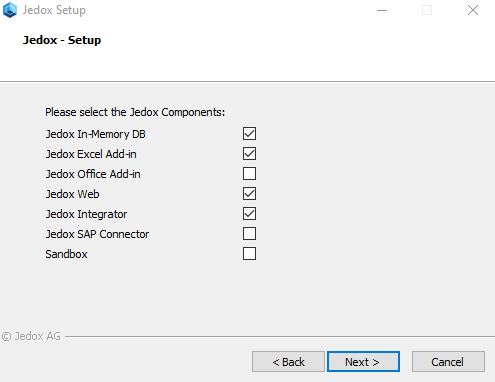Click the 'Jedox - Setup' heading

(x=62, y=40)
